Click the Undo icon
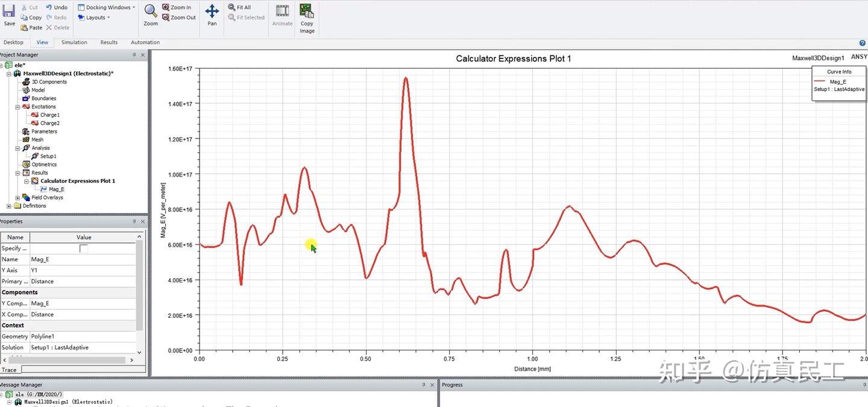868x407 pixels. 49,7
